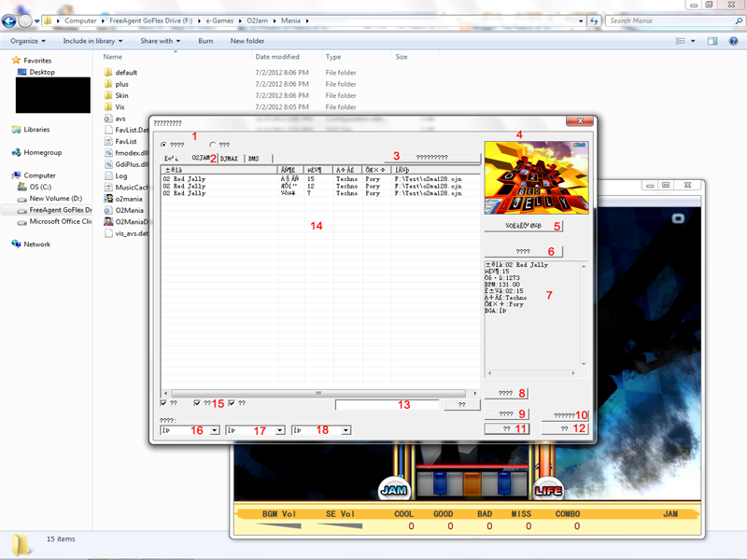747x560 pixels.
Task: Open the Vis folder
Action: pos(118,105)
